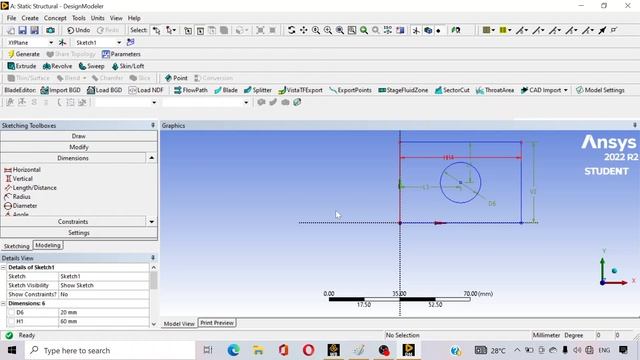Click the FlowPath tool
Image resolution: width=640 pixels, height=360 pixels.
(x=191, y=90)
